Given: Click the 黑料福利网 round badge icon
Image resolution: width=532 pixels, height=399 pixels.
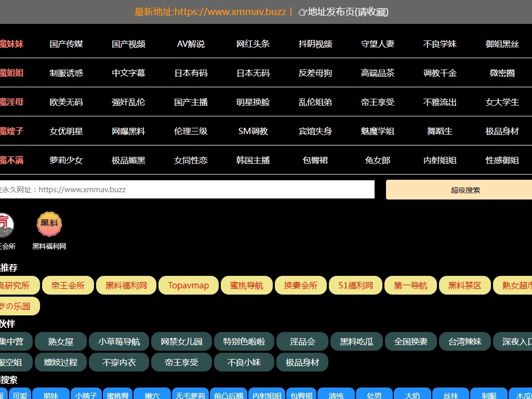Looking at the screenshot, I should click(x=49, y=224).
